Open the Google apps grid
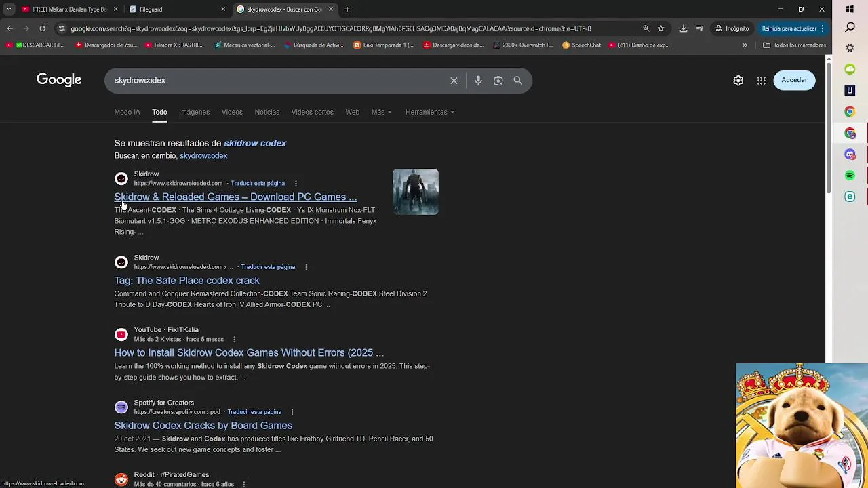Screen dimensions: 868x488 pos(761,80)
